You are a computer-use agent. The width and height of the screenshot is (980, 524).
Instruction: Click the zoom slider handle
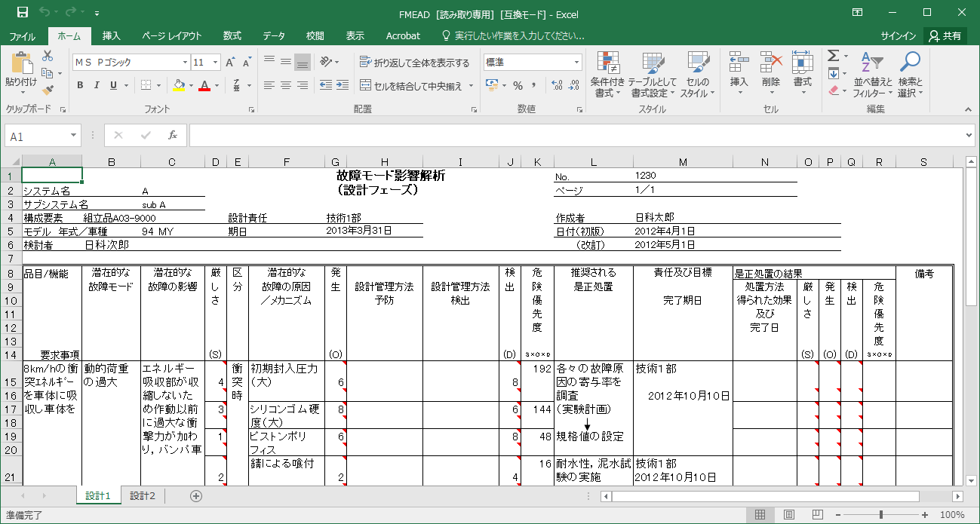[882, 514]
